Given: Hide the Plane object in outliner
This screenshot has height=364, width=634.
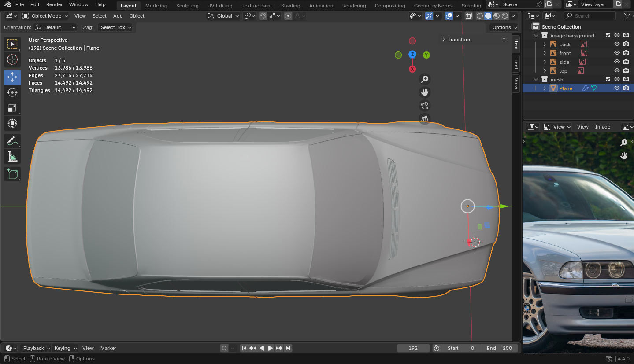Looking at the screenshot, I should coord(617,88).
